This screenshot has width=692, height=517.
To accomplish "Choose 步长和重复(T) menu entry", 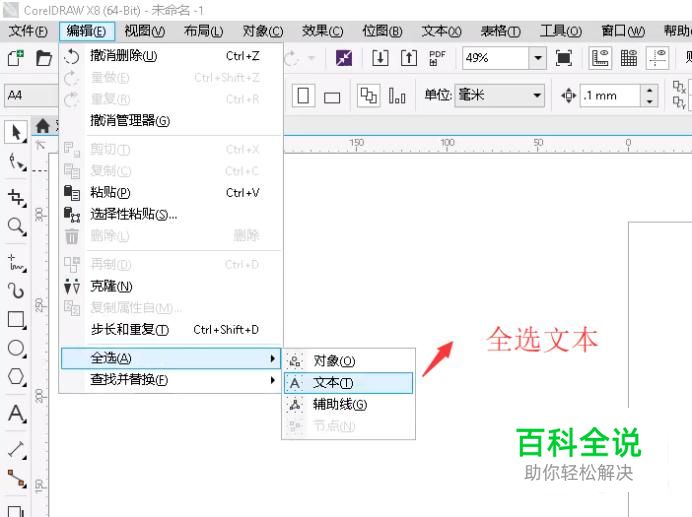I will tap(170, 329).
